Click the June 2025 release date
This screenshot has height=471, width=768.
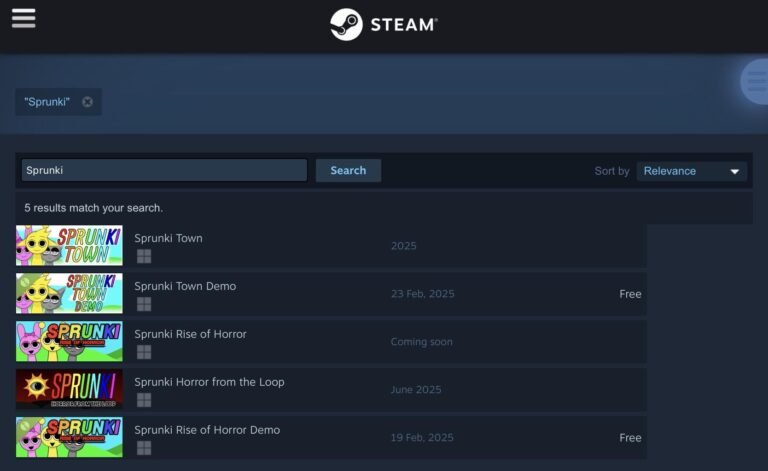(x=416, y=390)
